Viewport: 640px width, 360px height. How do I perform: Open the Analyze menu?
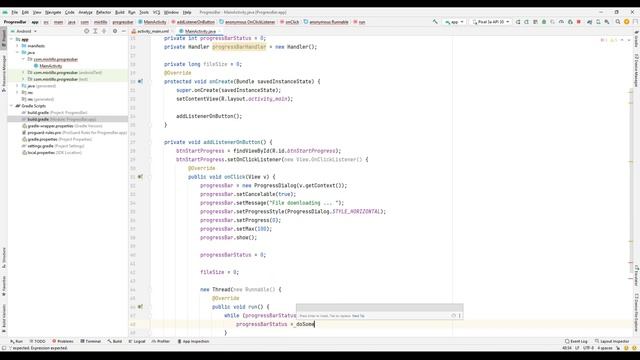(x=85, y=13)
